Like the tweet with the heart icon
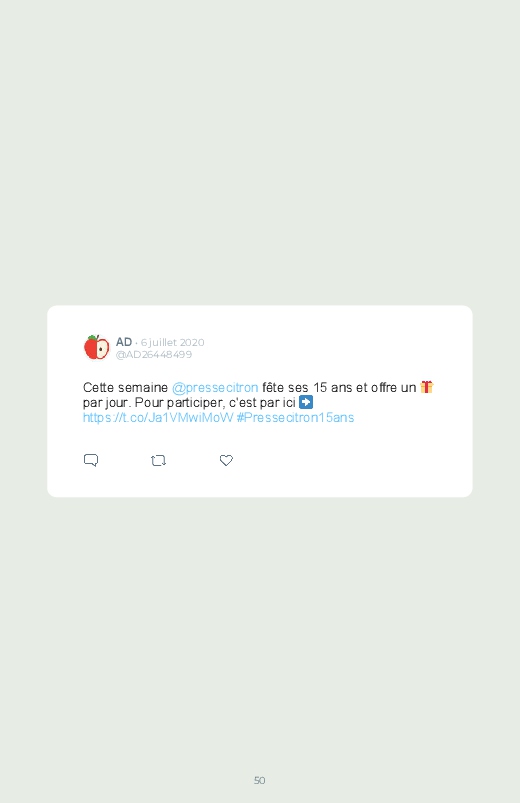 [x=226, y=460]
